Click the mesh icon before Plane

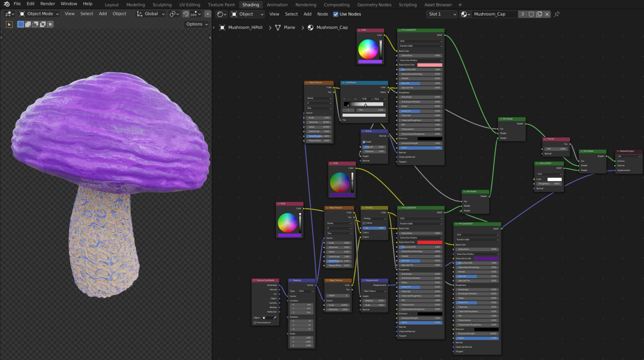[x=278, y=27]
